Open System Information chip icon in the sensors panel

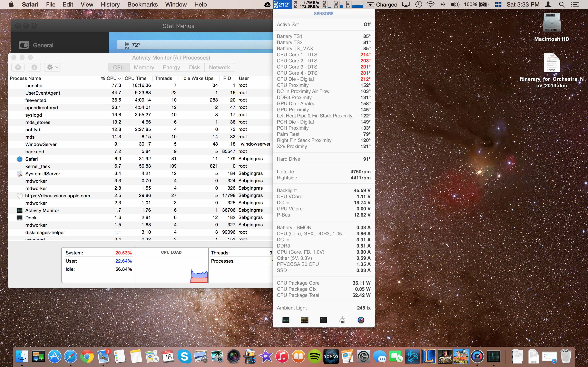[342, 320]
